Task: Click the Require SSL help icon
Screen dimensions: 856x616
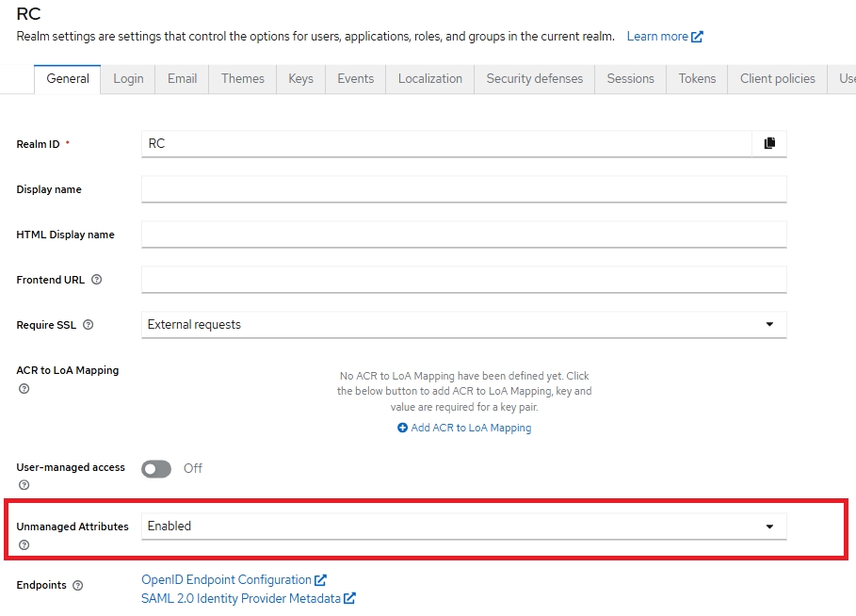Action: click(x=88, y=325)
